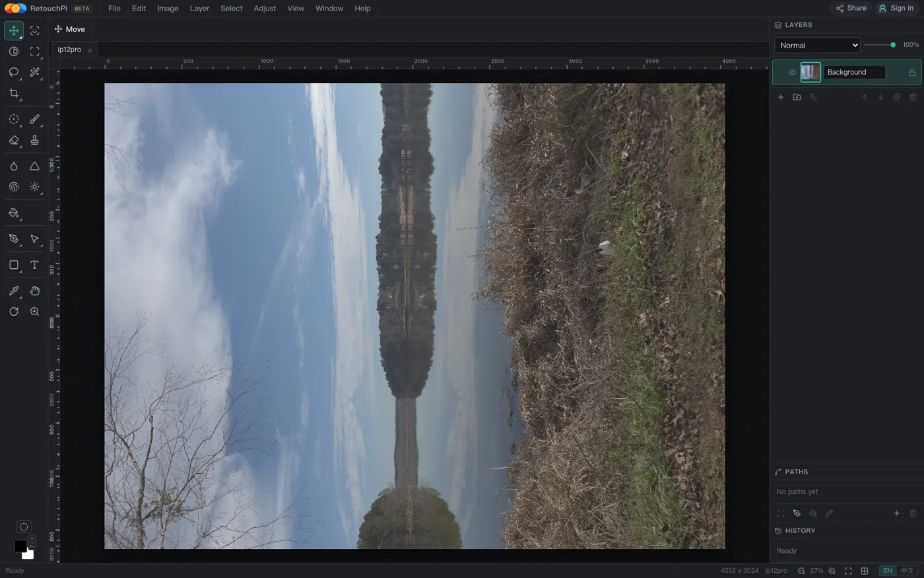This screenshot has width=924, height=578.
Task: Activate the Smudge fingerprint tool
Action: click(x=14, y=187)
